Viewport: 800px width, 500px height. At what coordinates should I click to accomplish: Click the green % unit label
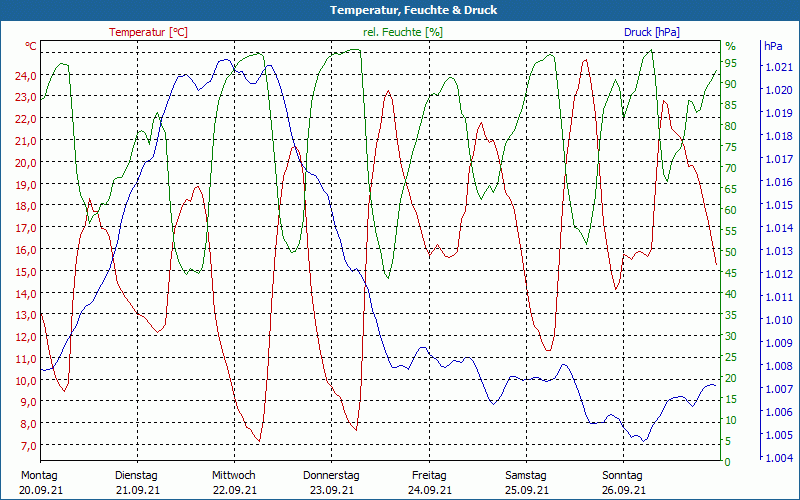tap(730, 46)
